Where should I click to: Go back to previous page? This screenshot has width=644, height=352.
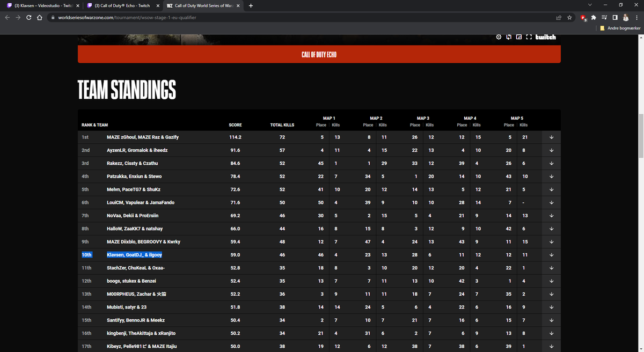click(8, 17)
